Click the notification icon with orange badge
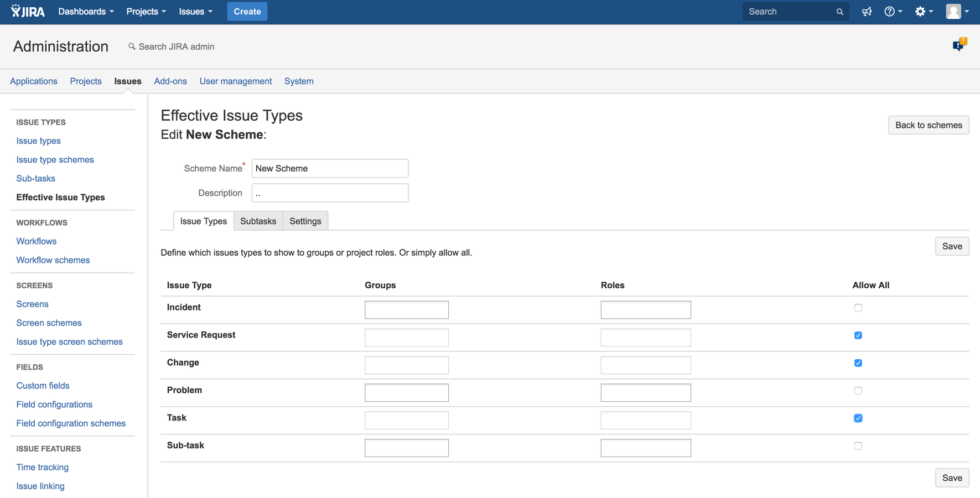Image resolution: width=980 pixels, height=498 pixels. pos(960,44)
